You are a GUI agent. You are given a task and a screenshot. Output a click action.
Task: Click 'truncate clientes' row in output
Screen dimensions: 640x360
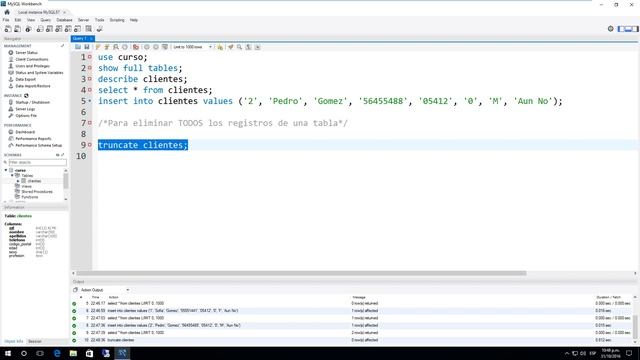tap(354, 340)
